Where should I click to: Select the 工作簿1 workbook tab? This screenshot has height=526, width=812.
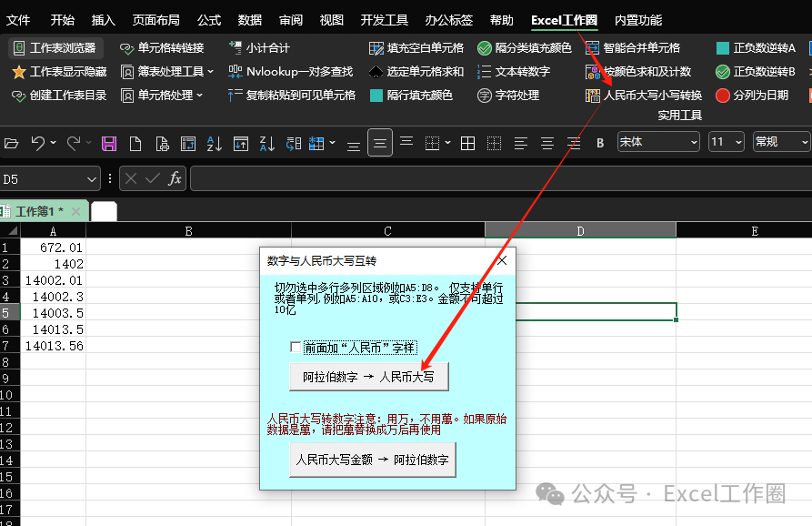click(39, 211)
